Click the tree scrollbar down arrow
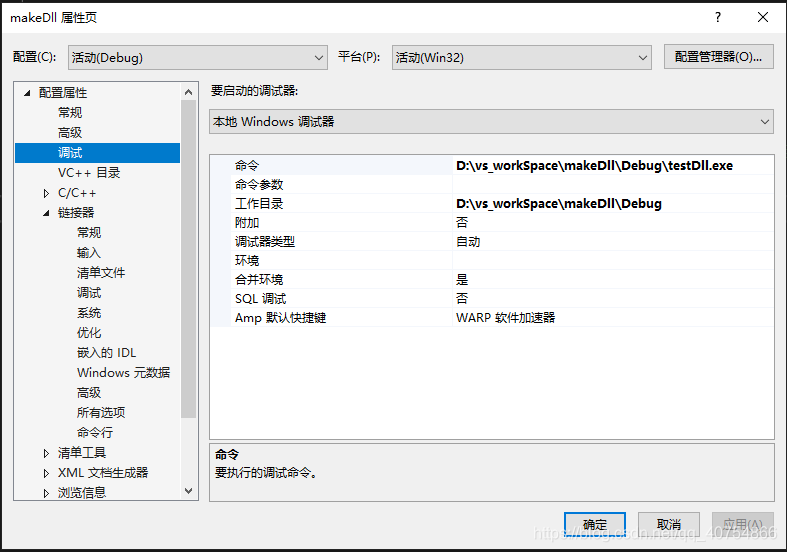787x552 pixels. (x=188, y=491)
